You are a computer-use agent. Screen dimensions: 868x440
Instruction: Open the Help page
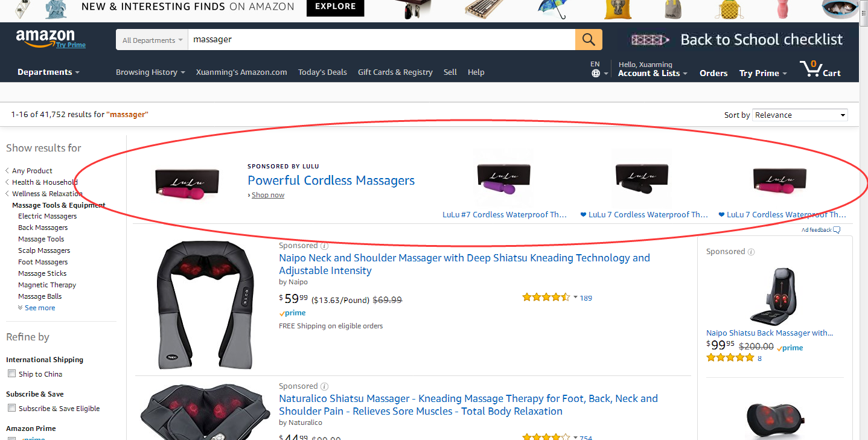(x=476, y=72)
